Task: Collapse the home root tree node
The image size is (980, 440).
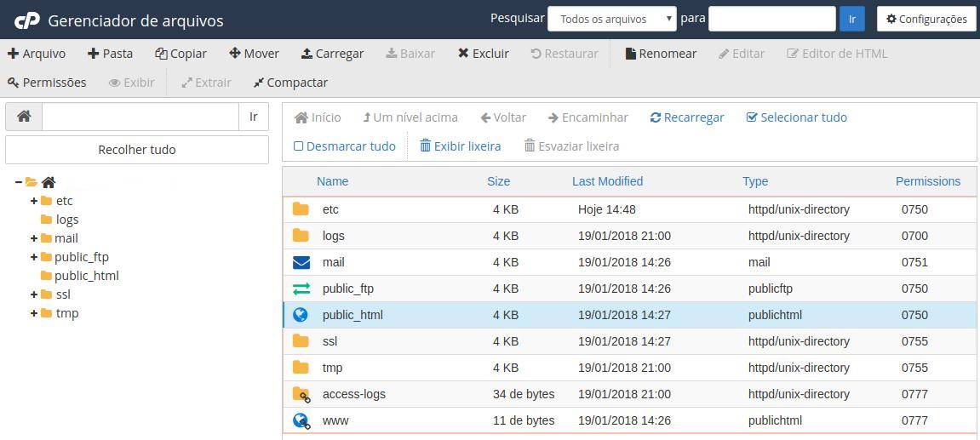Action: coord(18,182)
